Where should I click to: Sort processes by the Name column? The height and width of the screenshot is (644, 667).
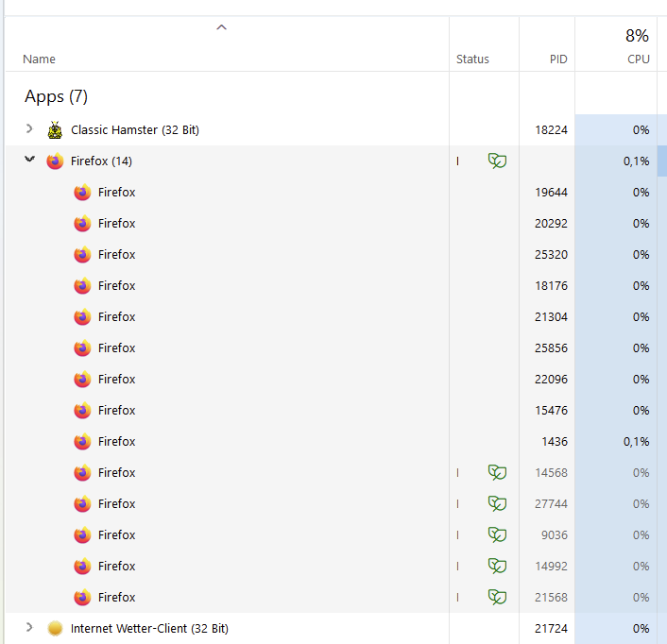click(x=39, y=59)
